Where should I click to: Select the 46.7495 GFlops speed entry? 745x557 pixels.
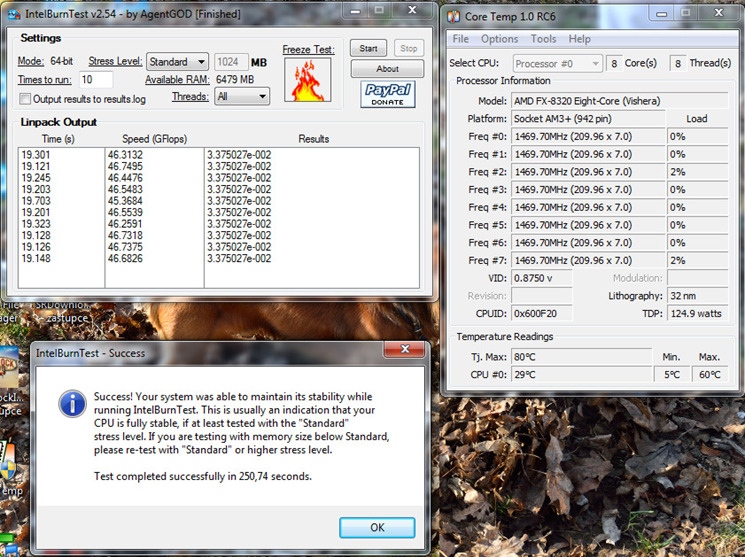pyautogui.click(x=125, y=166)
